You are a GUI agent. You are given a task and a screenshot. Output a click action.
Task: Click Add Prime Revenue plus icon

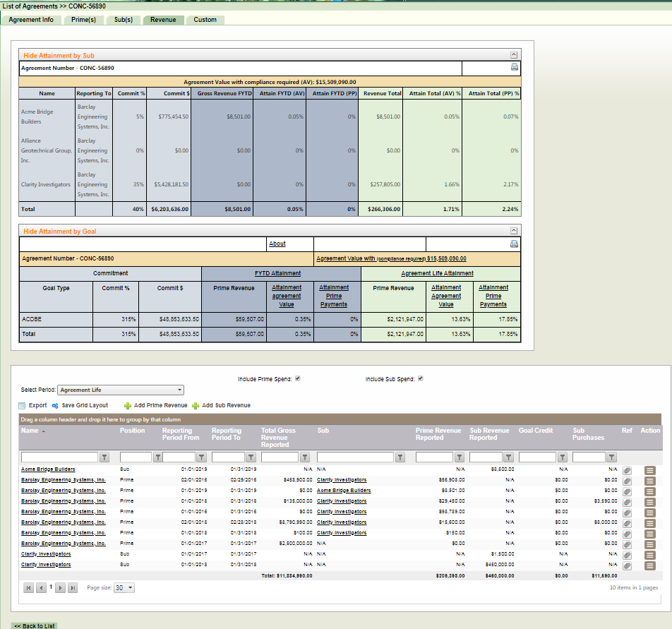127,405
